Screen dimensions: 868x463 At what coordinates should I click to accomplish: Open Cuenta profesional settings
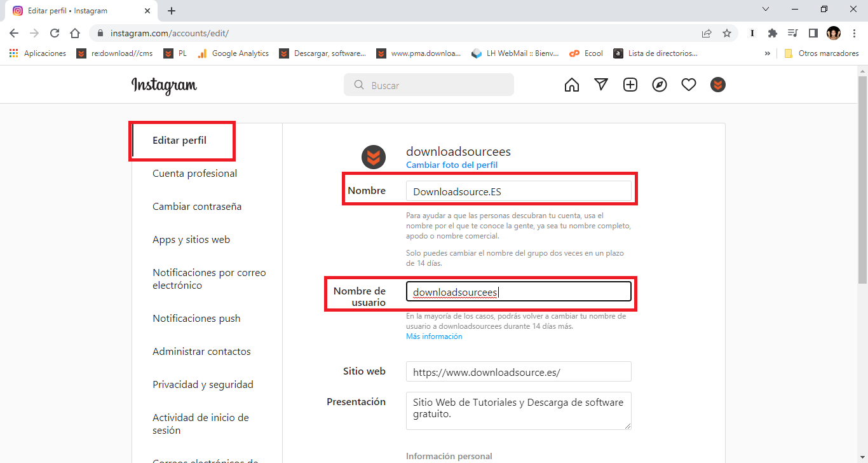pos(194,174)
